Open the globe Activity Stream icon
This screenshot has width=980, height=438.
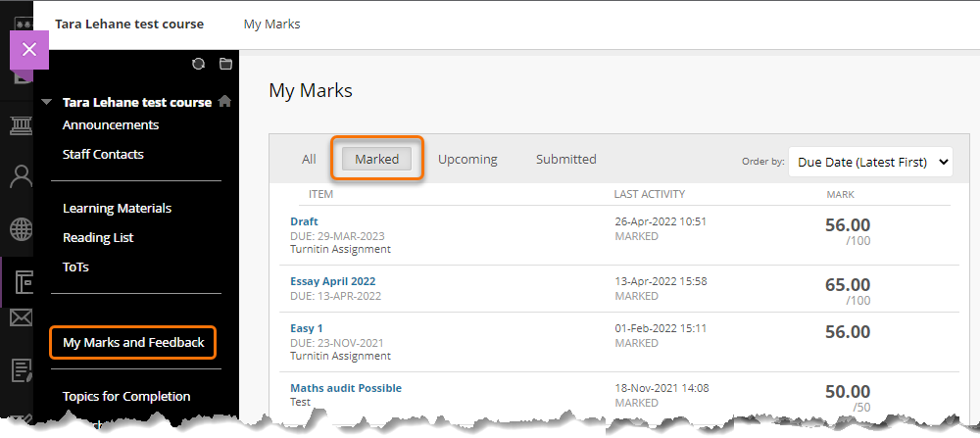[x=21, y=229]
